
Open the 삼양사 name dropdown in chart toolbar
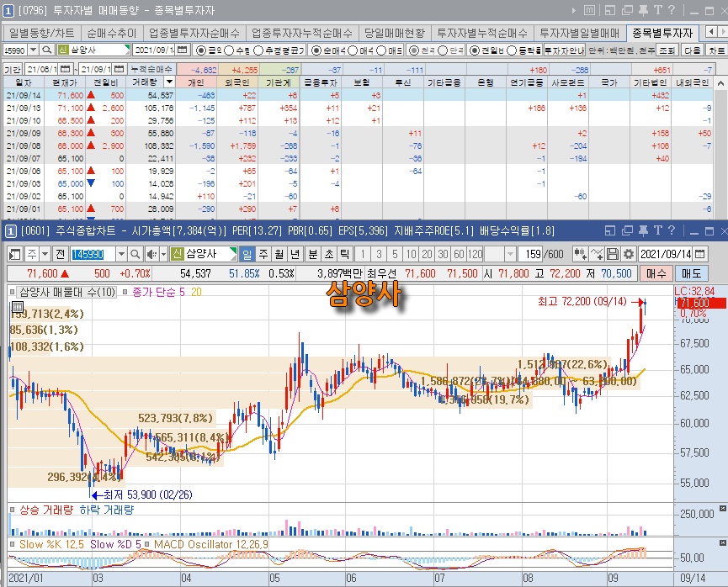pyautogui.click(x=232, y=254)
